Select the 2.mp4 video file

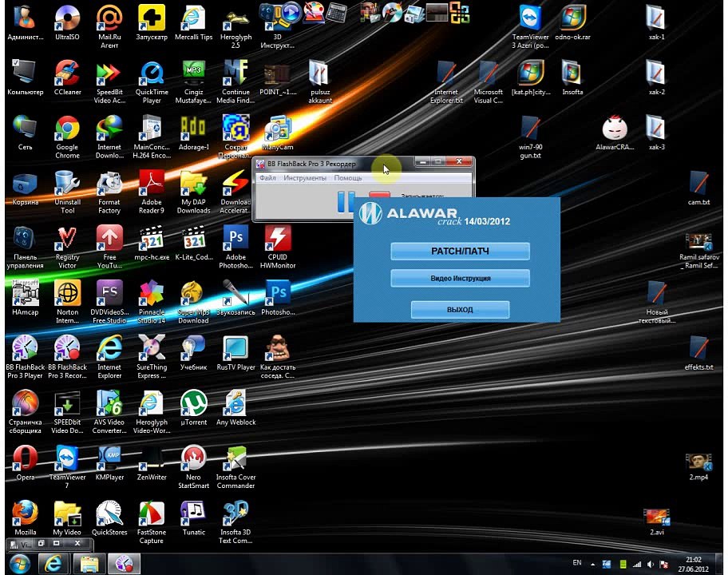[698, 467]
